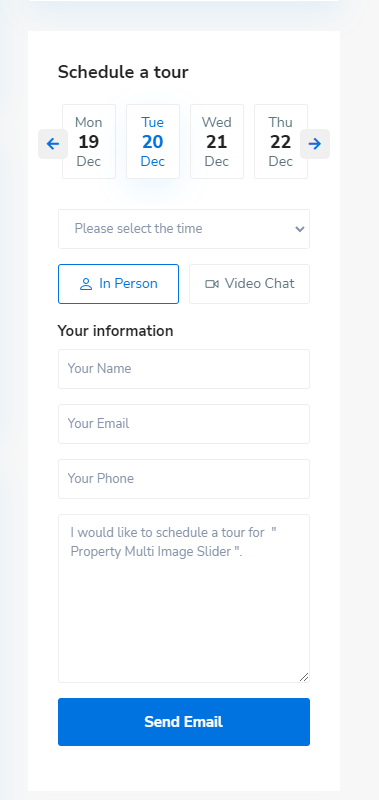The image size is (379, 800).
Task: Click inside the tour message textarea
Action: [184, 598]
